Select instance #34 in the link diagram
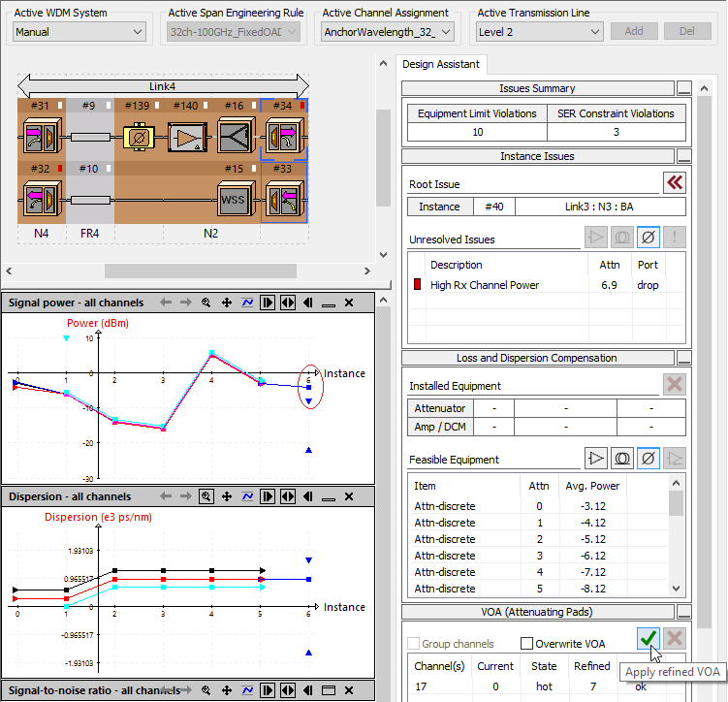Viewport: 728px width, 702px height. tap(284, 136)
